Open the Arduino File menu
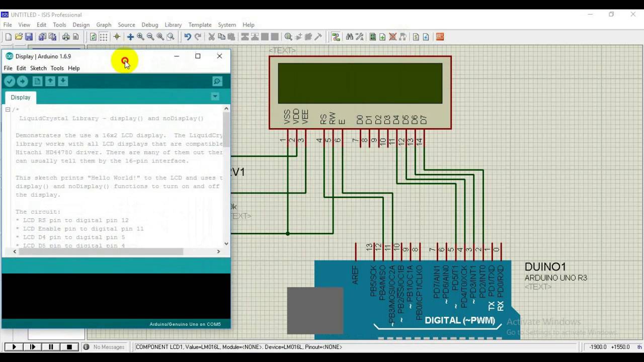Viewport: 644px width, 362px height. coord(8,68)
